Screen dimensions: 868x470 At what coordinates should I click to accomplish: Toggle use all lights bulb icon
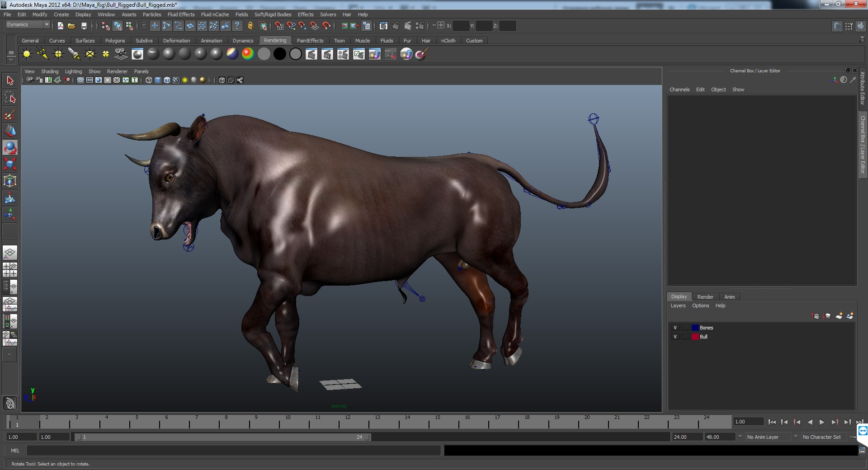[x=185, y=80]
